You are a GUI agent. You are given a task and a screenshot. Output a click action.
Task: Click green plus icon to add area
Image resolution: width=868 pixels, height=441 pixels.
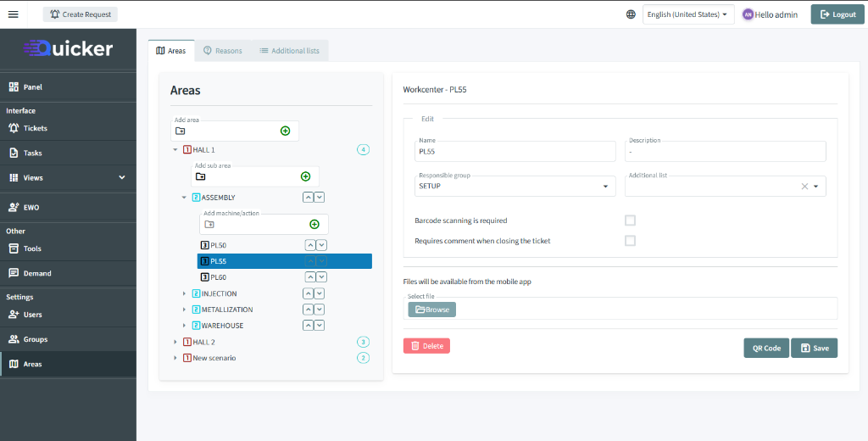tap(285, 131)
